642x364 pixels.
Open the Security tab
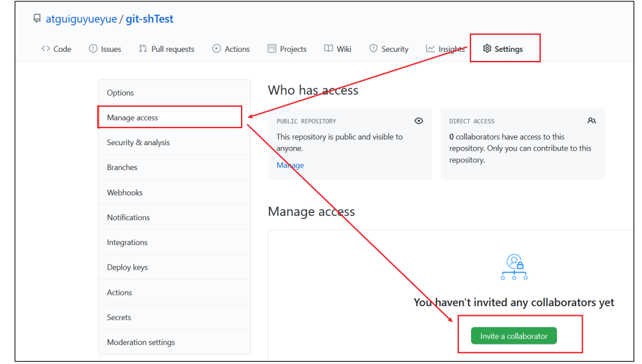click(389, 49)
